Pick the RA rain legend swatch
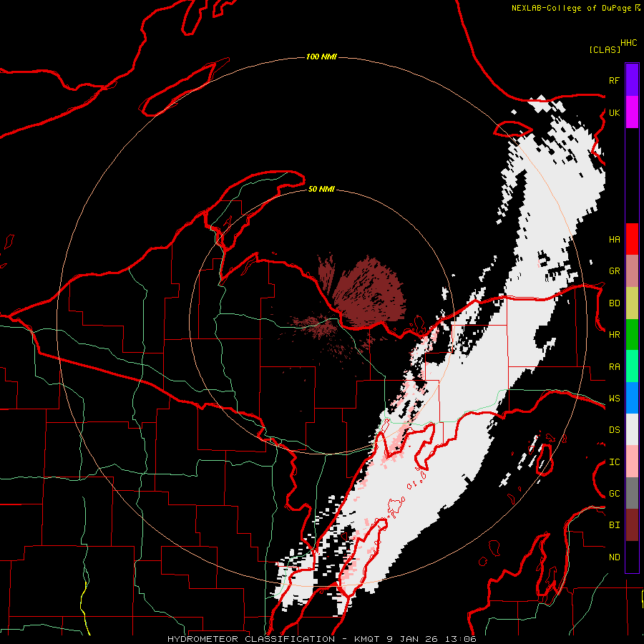Viewport: 644px width, 644px height. (x=632, y=366)
